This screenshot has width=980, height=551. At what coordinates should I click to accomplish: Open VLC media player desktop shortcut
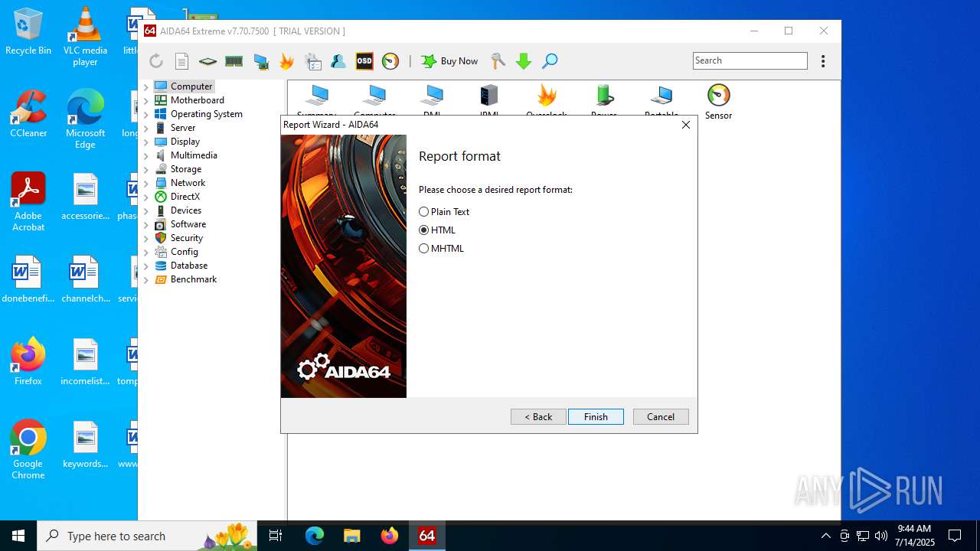[x=85, y=36]
